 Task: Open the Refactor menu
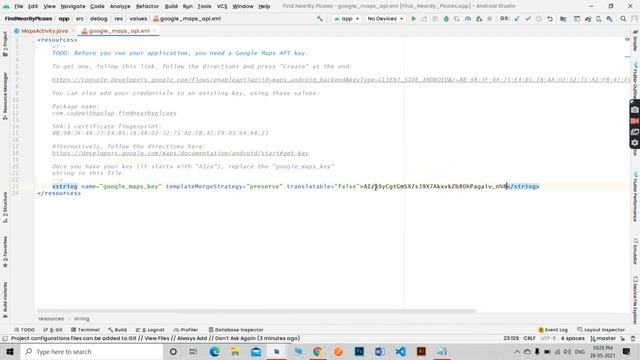[x=147, y=6]
